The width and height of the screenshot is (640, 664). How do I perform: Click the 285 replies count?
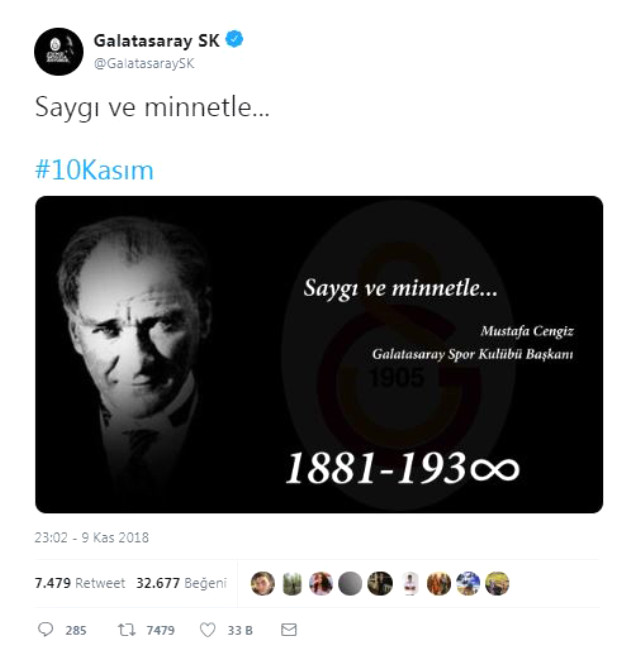point(76,630)
